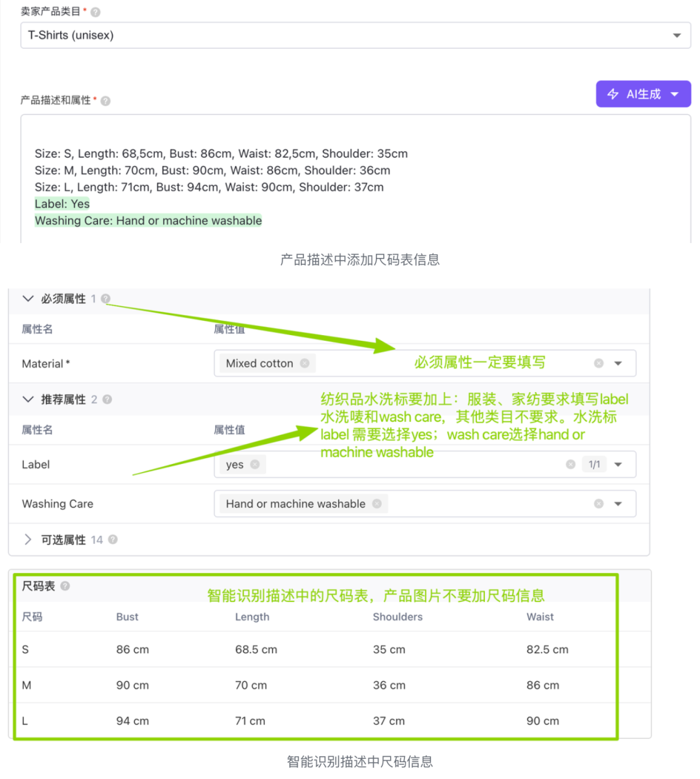Screen dimensions: 700x779
Task: Click the Waist column header
Action: point(540,617)
